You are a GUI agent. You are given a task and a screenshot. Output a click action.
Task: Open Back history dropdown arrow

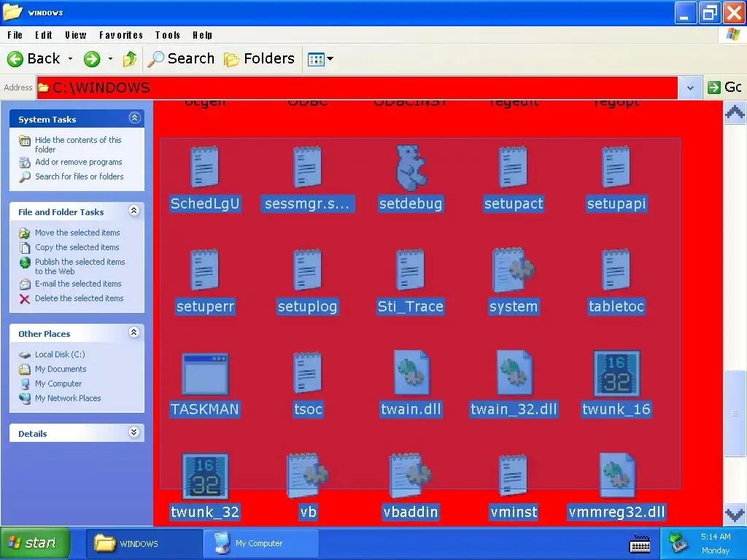pyautogui.click(x=71, y=58)
